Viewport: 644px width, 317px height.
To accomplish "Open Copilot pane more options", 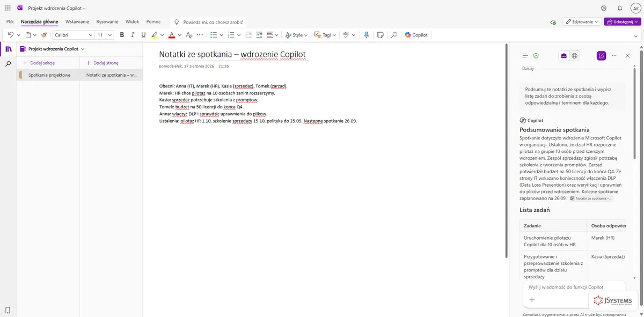I will 614,56.
